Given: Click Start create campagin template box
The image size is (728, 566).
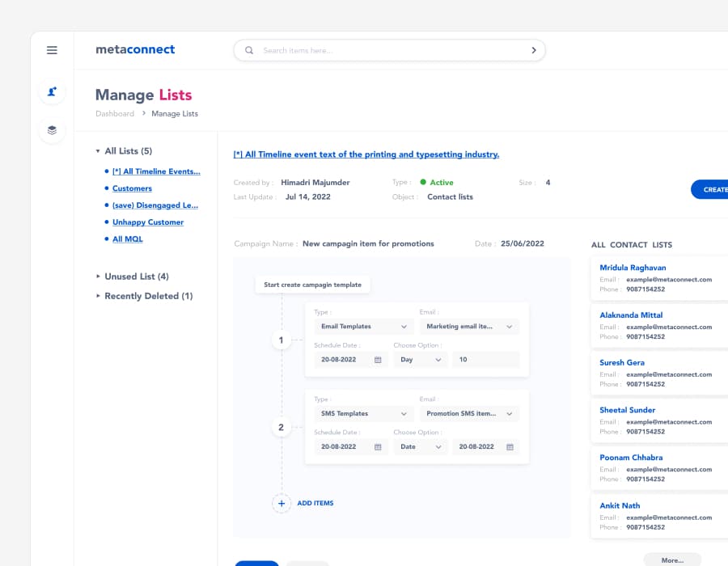Looking at the screenshot, I should pos(312,285).
